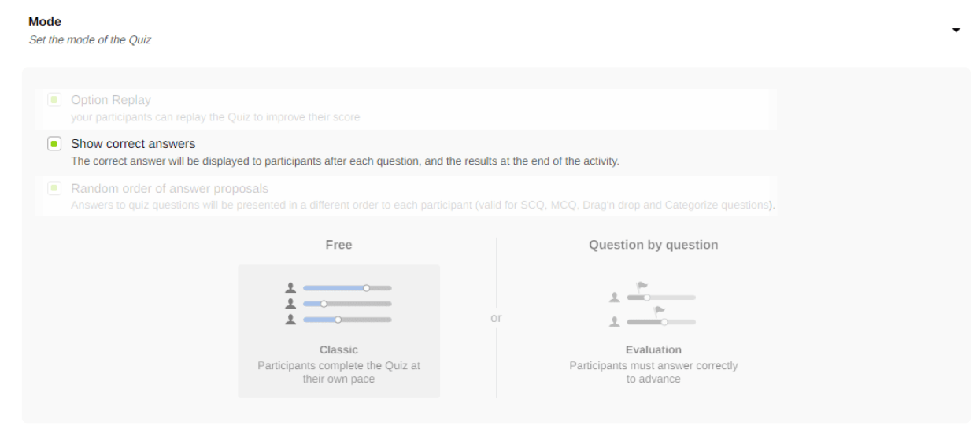Click the top slider bar in Classic illustration
Viewport: 980px width, 440px height.
tap(347, 288)
